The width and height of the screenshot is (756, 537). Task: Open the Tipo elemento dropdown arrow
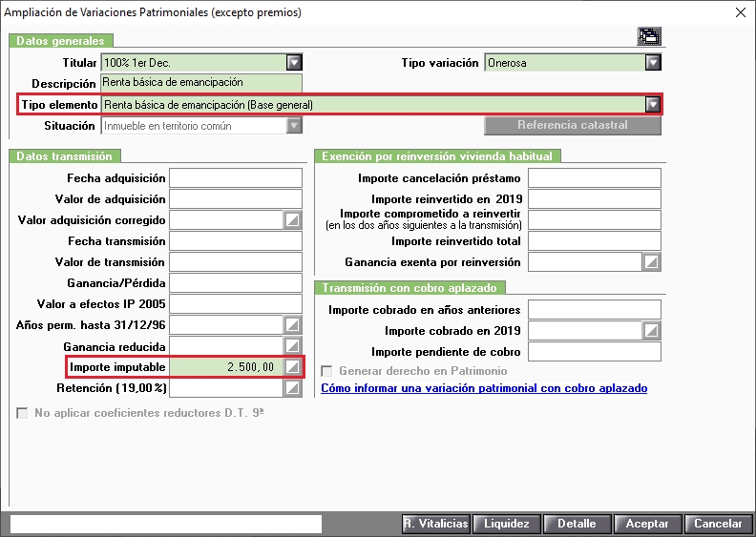(653, 105)
